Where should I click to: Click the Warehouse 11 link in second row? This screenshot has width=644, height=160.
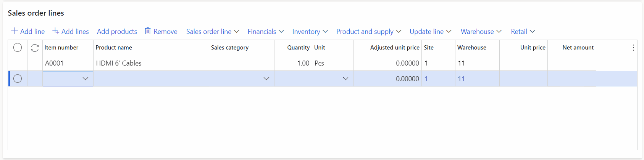click(x=461, y=79)
